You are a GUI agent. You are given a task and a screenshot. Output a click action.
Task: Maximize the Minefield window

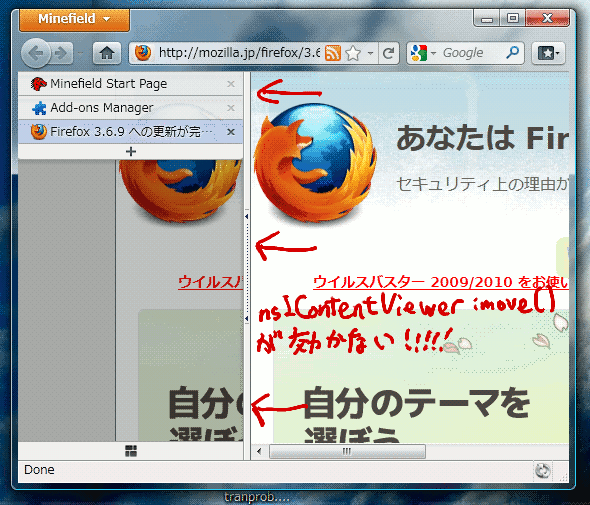coord(512,18)
